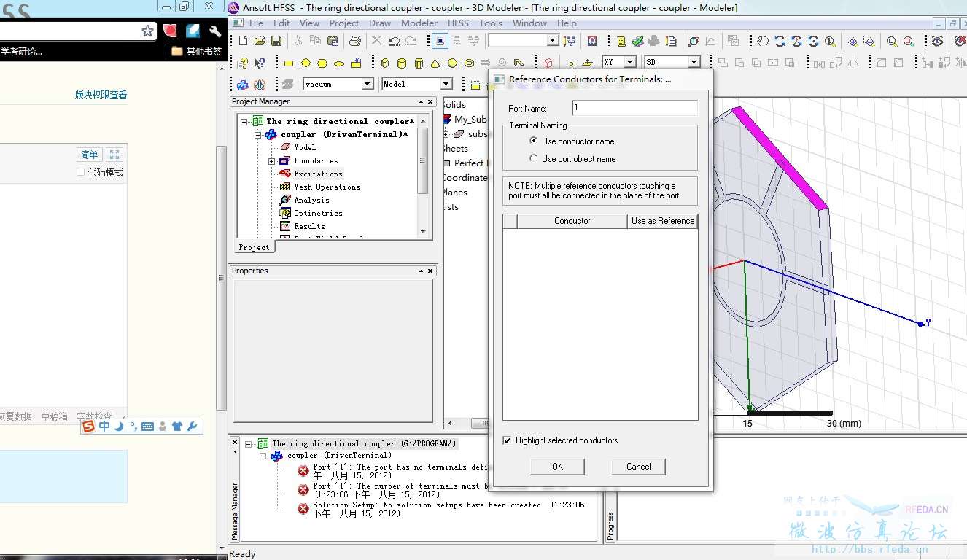The width and height of the screenshot is (967, 560).
Task: Toggle 'Highlight selected conductors' checkbox
Action: 507,440
